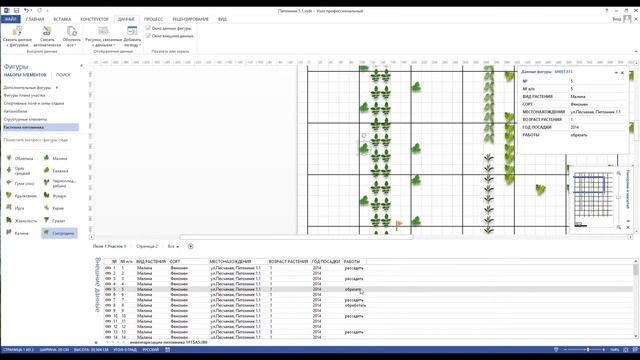This screenshot has height=360, width=640.
Task: Switch to the КОНСТРУКТОР ribbon tab
Action: [94, 19]
